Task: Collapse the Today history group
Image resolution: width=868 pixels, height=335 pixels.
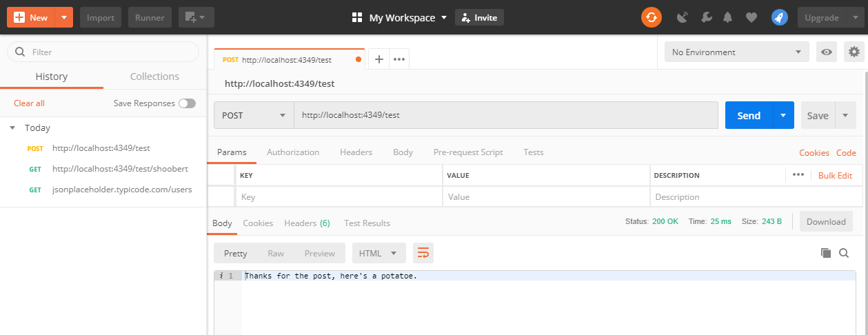Action: tap(13, 128)
